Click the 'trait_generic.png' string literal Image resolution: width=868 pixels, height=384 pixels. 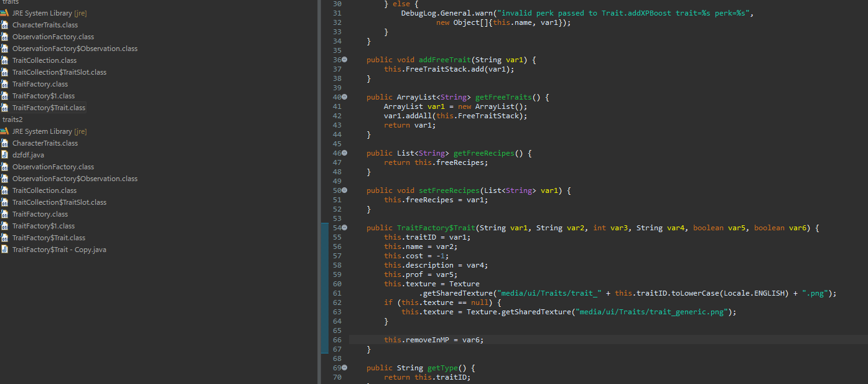(x=652, y=312)
